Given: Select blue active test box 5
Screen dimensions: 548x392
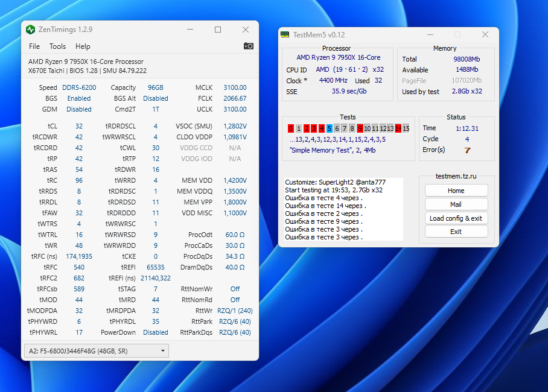Looking at the screenshot, I should (329, 128).
